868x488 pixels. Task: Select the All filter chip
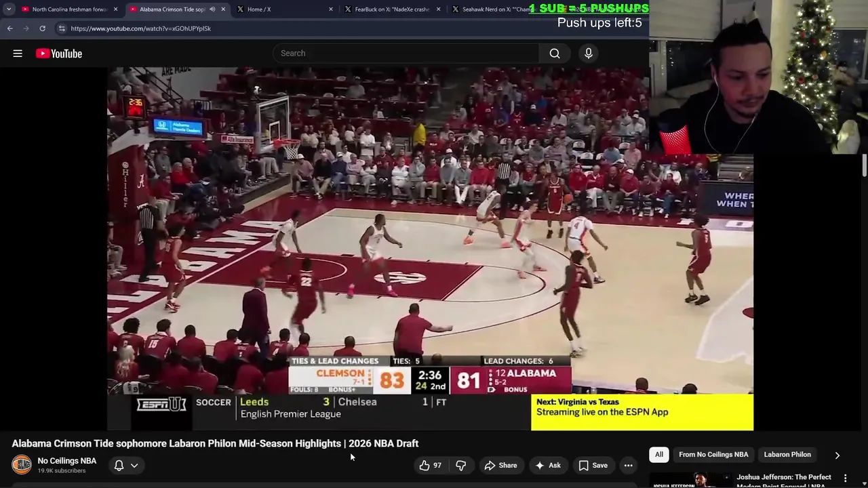(659, 455)
